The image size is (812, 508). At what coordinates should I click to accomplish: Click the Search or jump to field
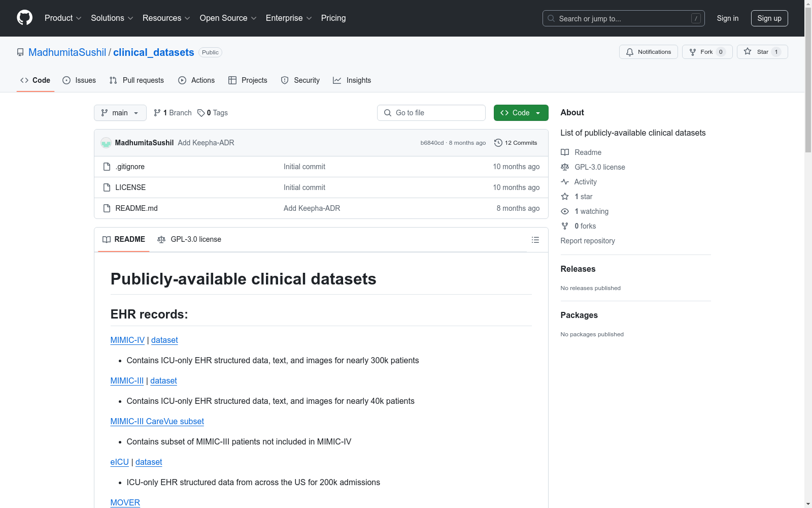tap(624, 18)
